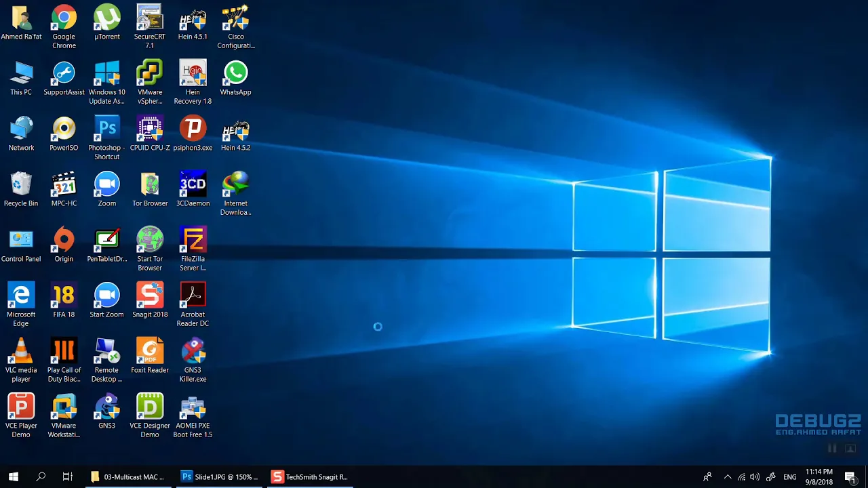Select the VMware Workstation icon
Screen dimensions: 868x488
[x=64, y=416]
